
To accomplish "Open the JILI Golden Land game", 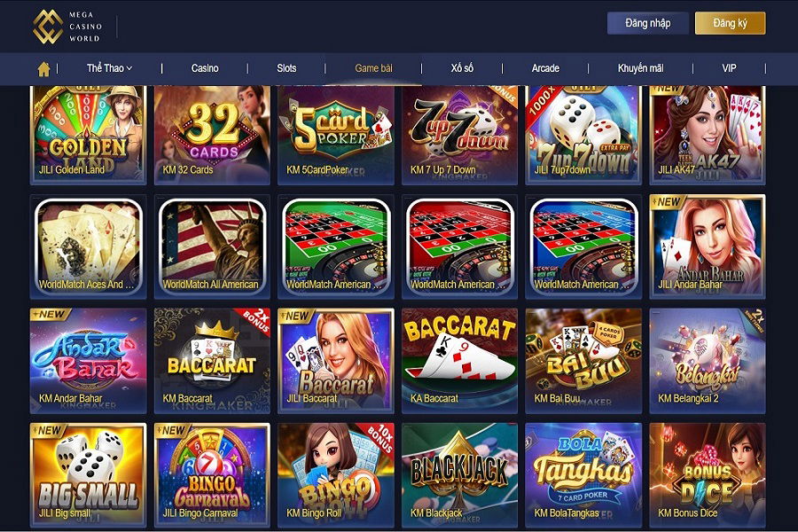I will (x=88, y=135).
